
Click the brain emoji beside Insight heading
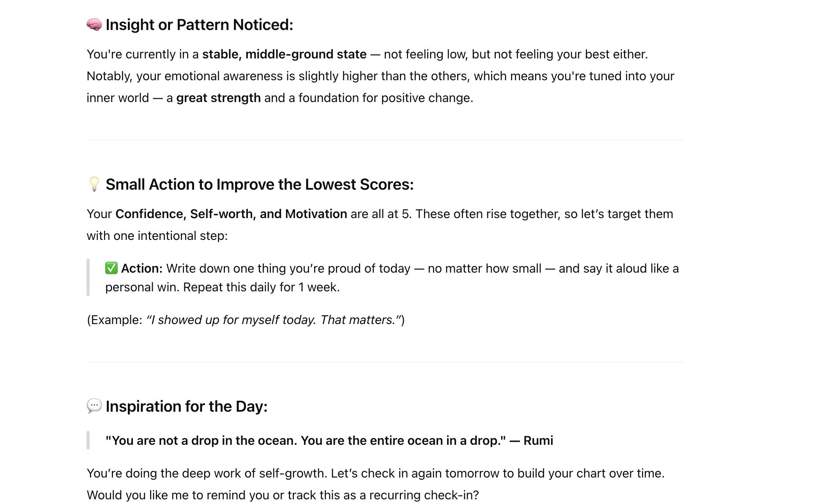(94, 25)
